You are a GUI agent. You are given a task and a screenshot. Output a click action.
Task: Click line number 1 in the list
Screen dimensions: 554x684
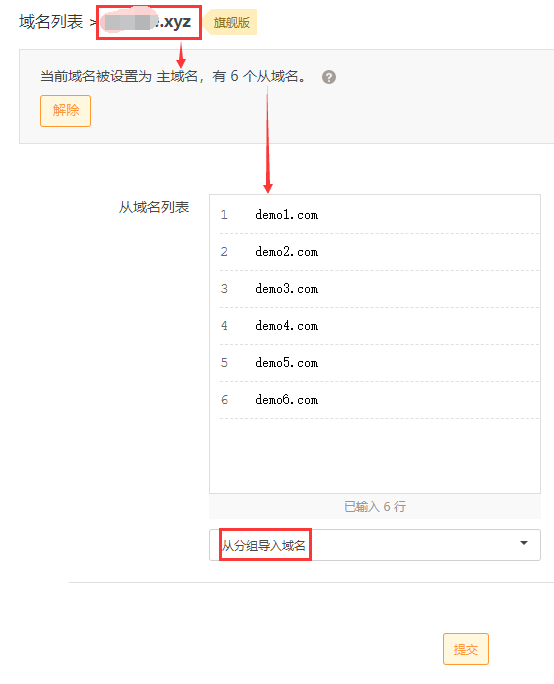coord(224,215)
